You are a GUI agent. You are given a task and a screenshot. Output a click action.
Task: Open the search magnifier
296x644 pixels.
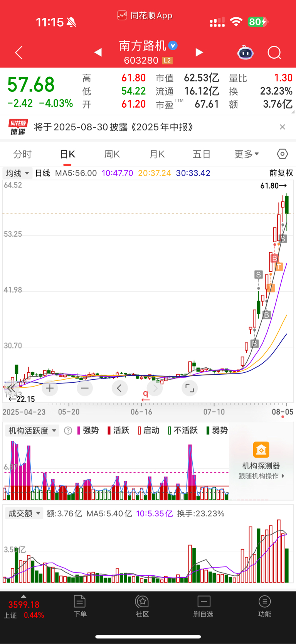point(274,52)
